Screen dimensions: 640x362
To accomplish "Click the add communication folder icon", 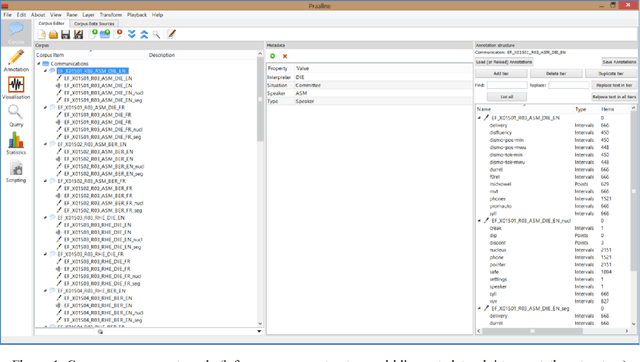I will click(105, 34).
